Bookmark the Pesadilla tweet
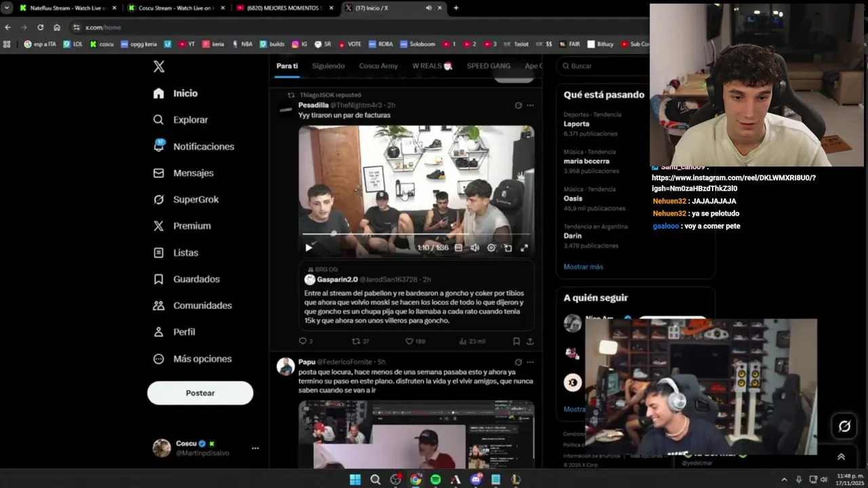868x488 pixels. pos(516,341)
